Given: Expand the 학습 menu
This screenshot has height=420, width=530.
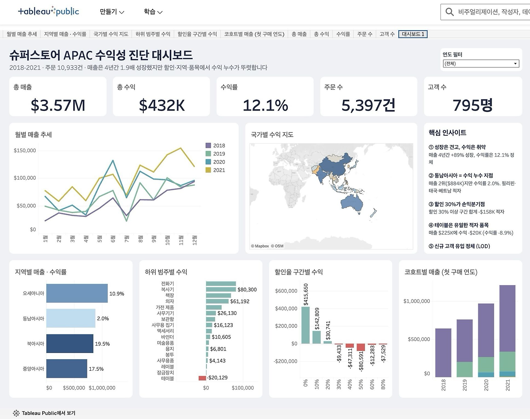Looking at the screenshot, I should tap(153, 12).
